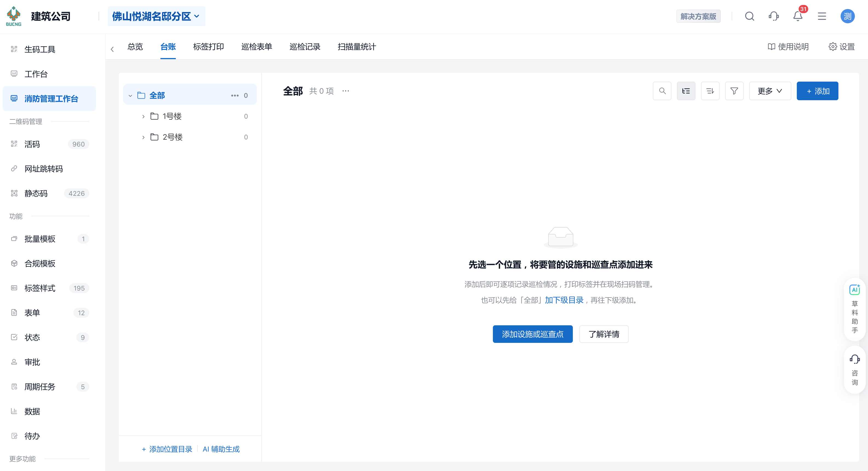Image resolution: width=868 pixels, height=471 pixels.
Task: Open the 咨询 floating support widget
Action: (x=855, y=370)
